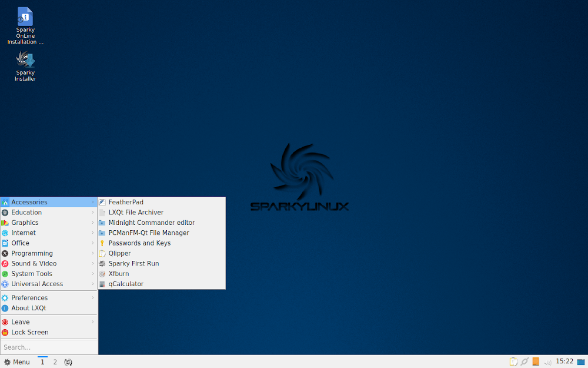Screen dimensions: 588x368
Task: Expand the Office submenu
Action: [x=49, y=243]
